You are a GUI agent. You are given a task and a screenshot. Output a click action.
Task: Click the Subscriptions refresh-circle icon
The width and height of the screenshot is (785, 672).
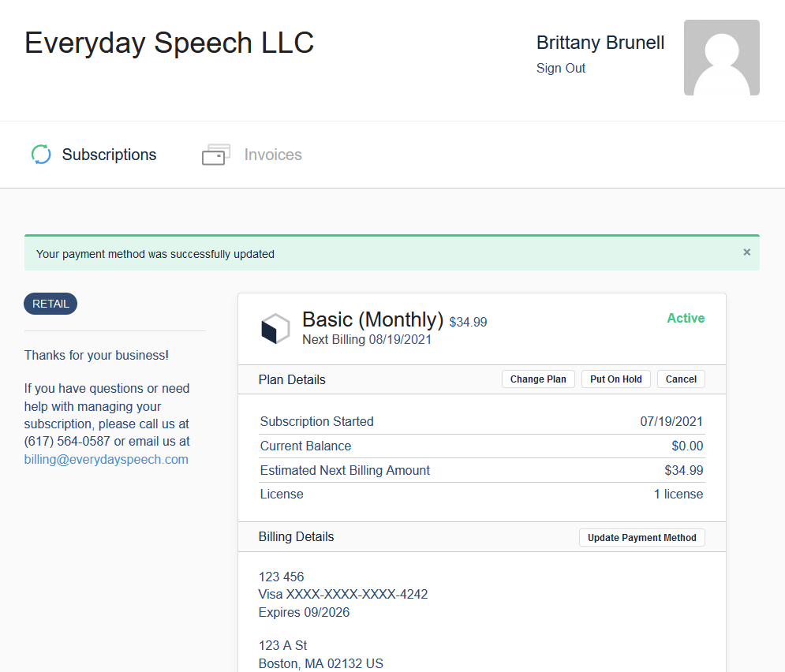pos(41,154)
